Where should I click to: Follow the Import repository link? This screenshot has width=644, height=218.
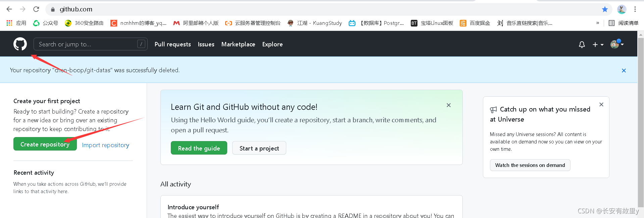(106, 145)
